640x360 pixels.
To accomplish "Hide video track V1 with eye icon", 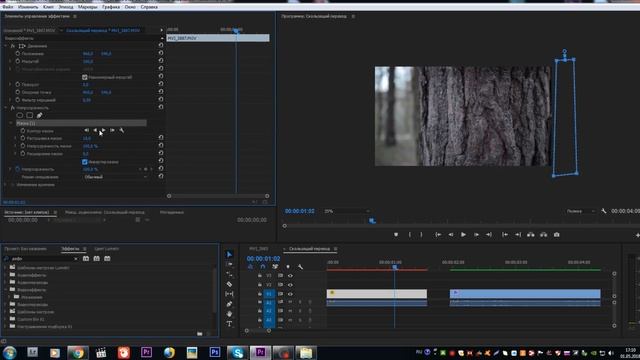I will tap(290, 294).
